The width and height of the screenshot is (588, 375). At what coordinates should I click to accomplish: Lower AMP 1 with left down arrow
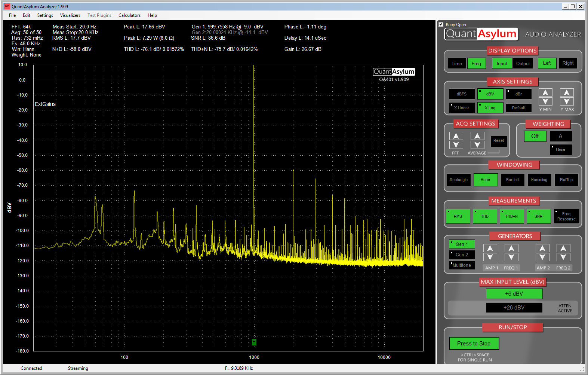coord(490,257)
